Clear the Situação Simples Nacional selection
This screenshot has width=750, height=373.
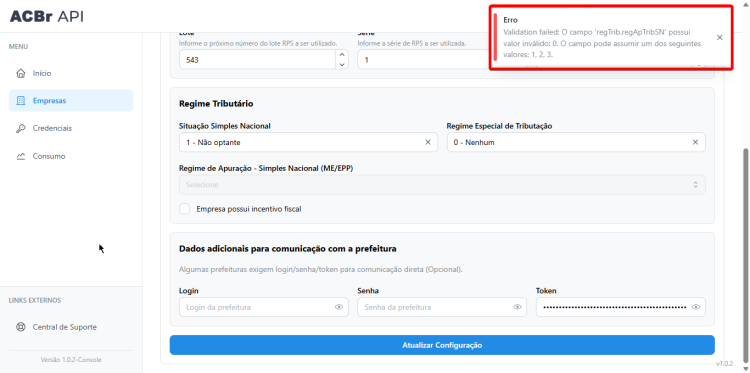[x=428, y=143]
